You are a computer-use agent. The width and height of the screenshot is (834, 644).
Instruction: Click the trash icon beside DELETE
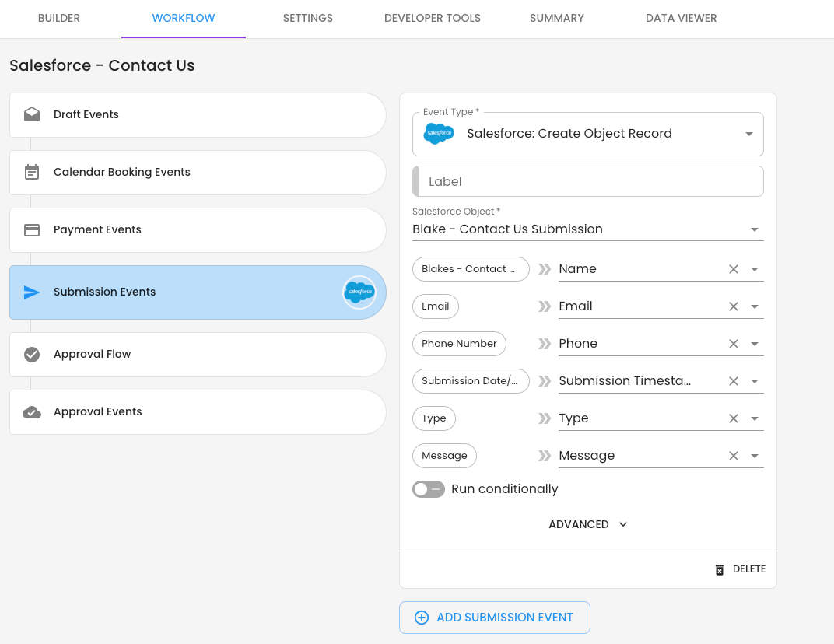pos(719,570)
